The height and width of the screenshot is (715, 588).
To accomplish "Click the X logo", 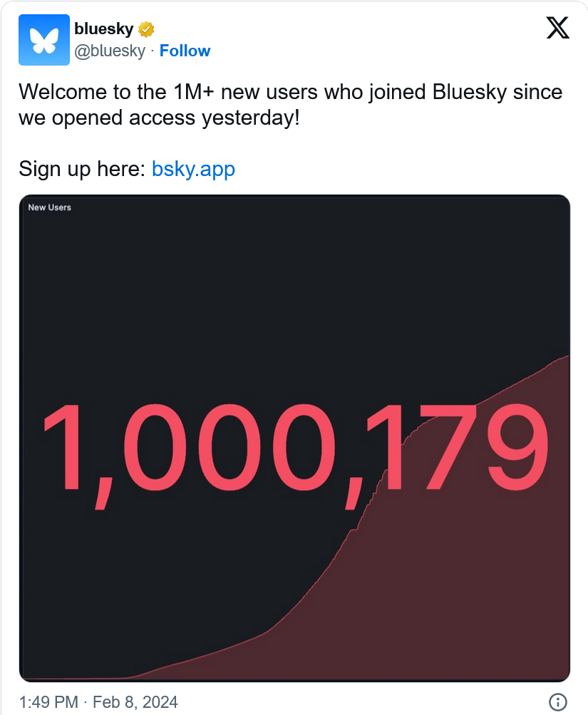I will pos(557,28).
